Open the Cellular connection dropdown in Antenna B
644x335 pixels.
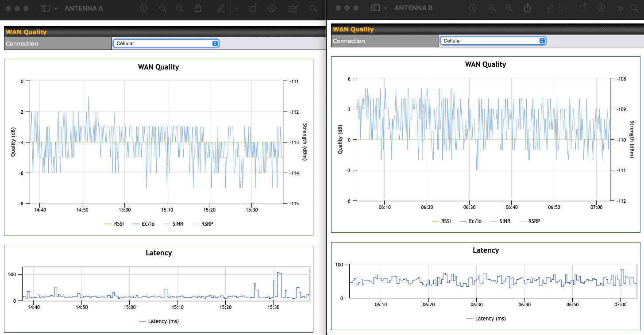pyautogui.click(x=493, y=41)
